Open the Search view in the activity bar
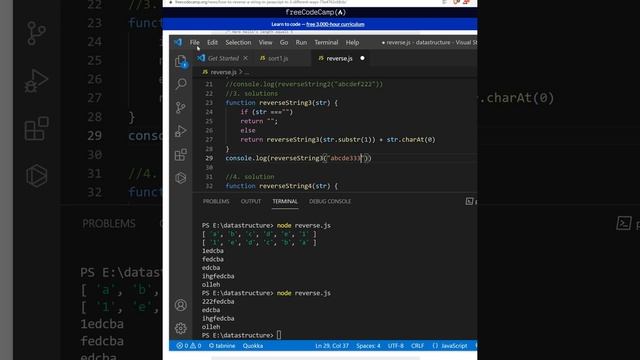The width and height of the screenshot is (640, 360). point(181,84)
